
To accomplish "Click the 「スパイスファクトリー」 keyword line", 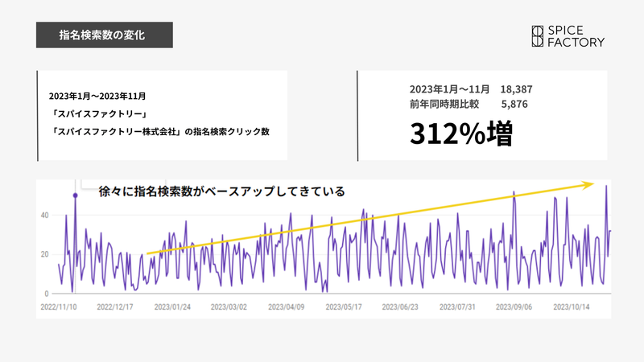I will [x=99, y=113].
